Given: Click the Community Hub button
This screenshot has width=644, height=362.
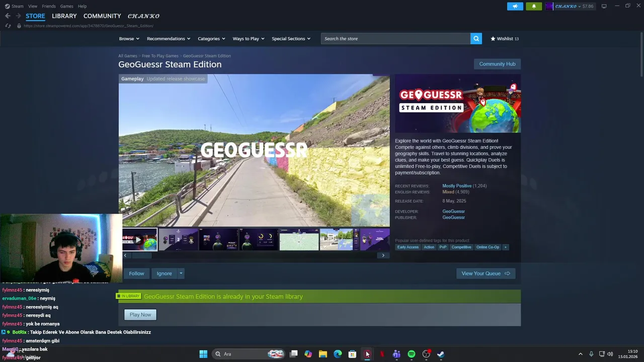Looking at the screenshot, I should click(x=497, y=64).
